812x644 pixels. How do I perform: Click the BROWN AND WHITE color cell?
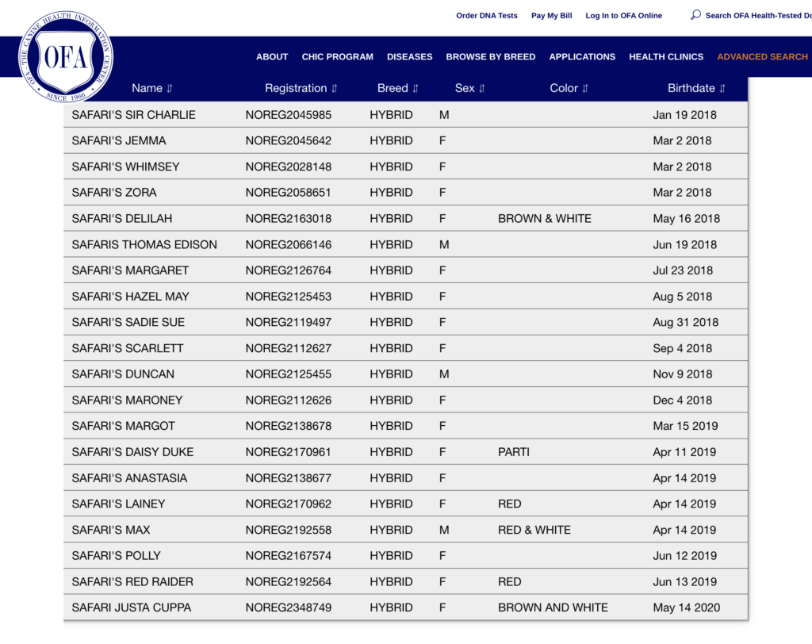tap(553, 608)
